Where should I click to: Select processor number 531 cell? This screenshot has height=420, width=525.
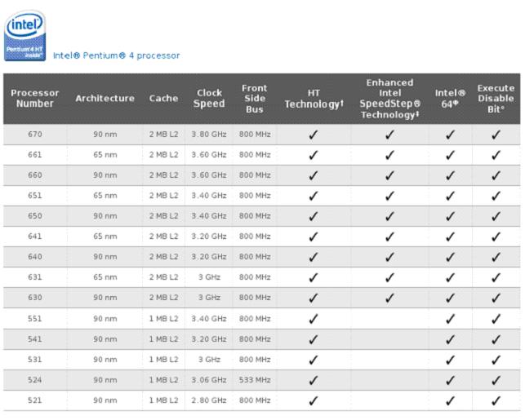tap(35, 359)
